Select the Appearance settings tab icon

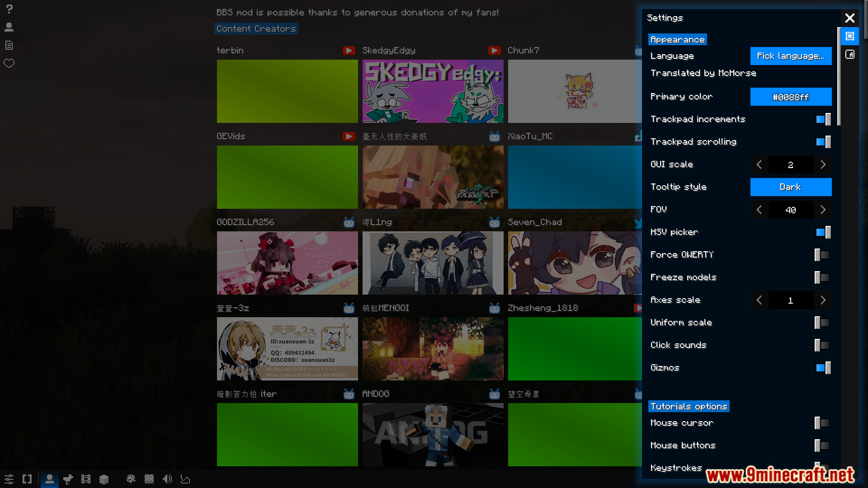point(850,36)
